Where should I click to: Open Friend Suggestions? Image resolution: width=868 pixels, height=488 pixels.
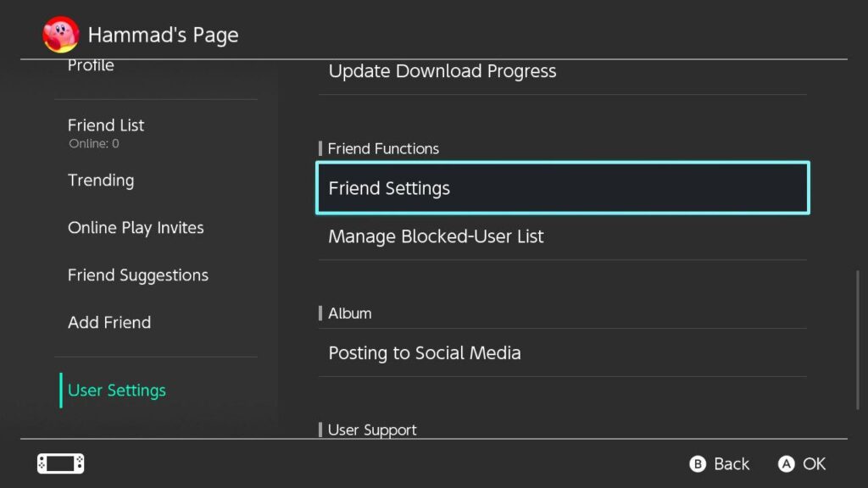tap(137, 275)
